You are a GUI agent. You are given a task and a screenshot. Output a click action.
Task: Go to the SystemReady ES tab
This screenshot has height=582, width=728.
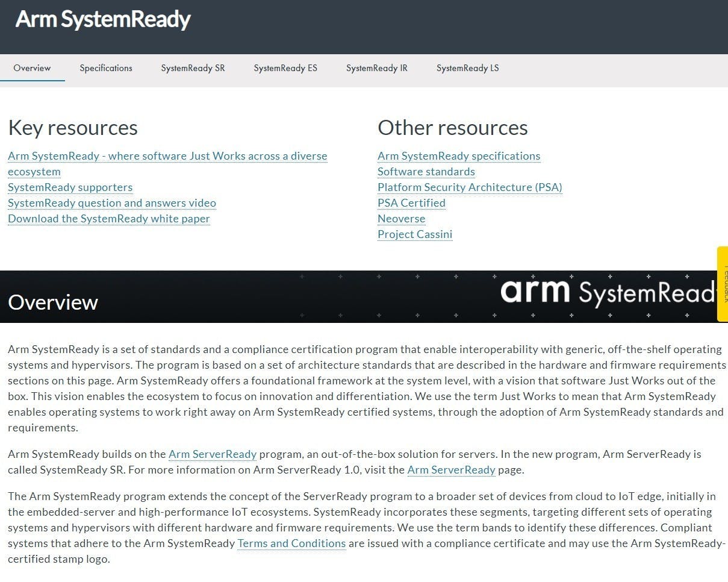(x=285, y=68)
